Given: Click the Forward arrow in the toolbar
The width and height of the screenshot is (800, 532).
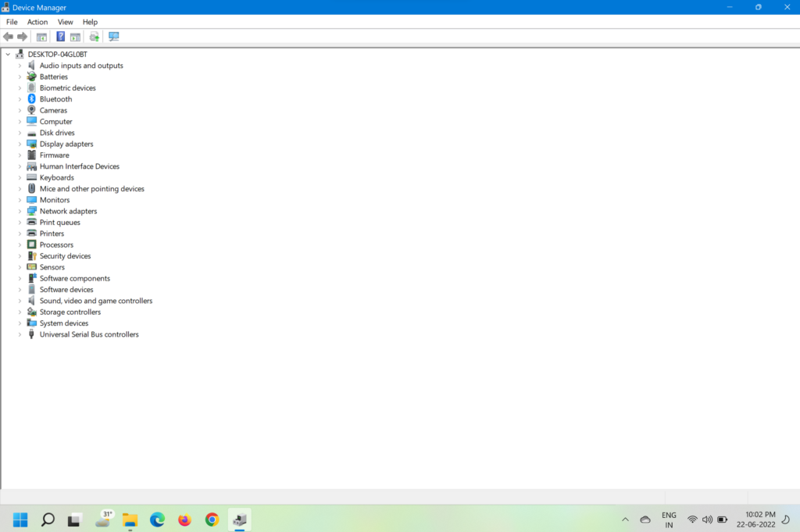Looking at the screenshot, I should (22, 37).
